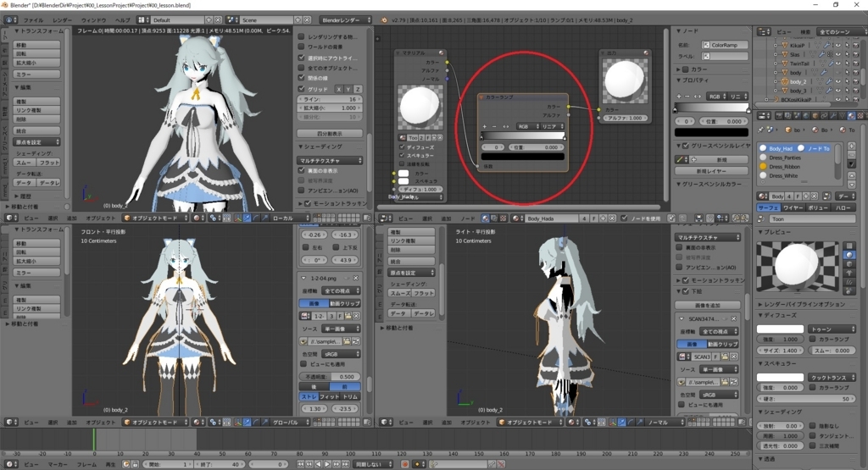Screen dimensions: 868x470
Task: Open the レンダー menu in the top bar
Action: 62,20
